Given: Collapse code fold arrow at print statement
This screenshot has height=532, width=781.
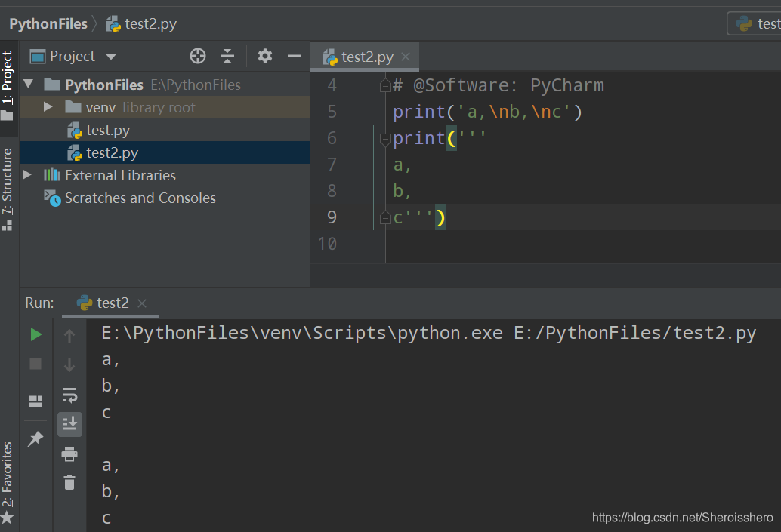Looking at the screenshot, I should [x=385, y=139].
